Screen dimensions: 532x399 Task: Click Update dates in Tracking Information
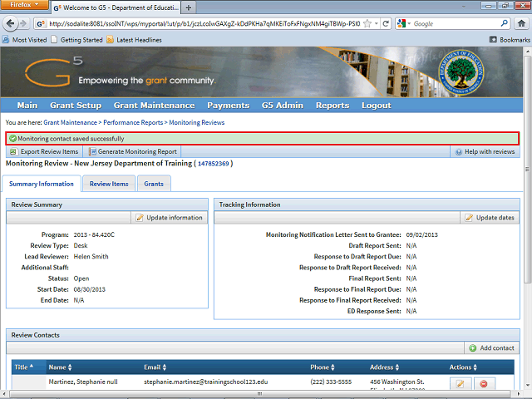tap(490, 218)
